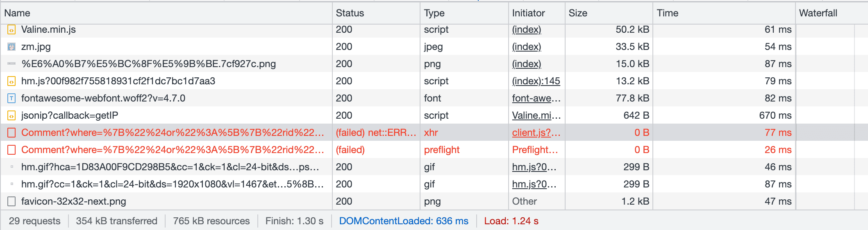The height and width of the screenshot is (230, 868).
Task: Click the encoded .7cf927c.png file icon
Action: 11,64
